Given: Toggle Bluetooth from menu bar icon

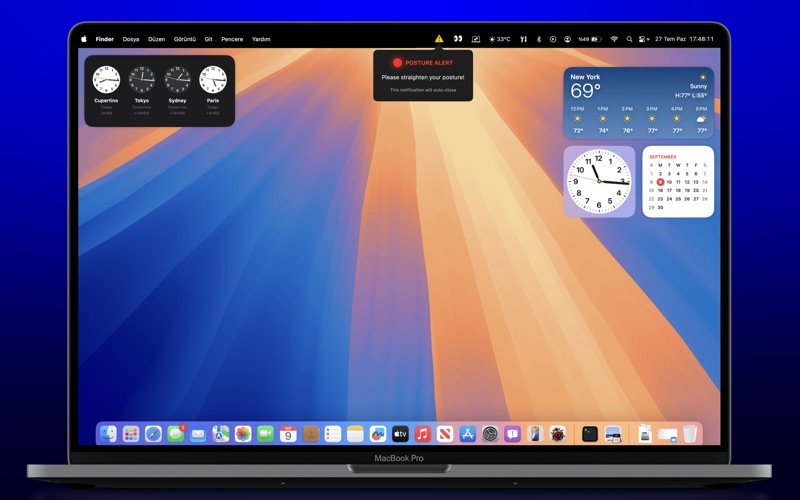Looking at the screenshot, I should [538, 39].
